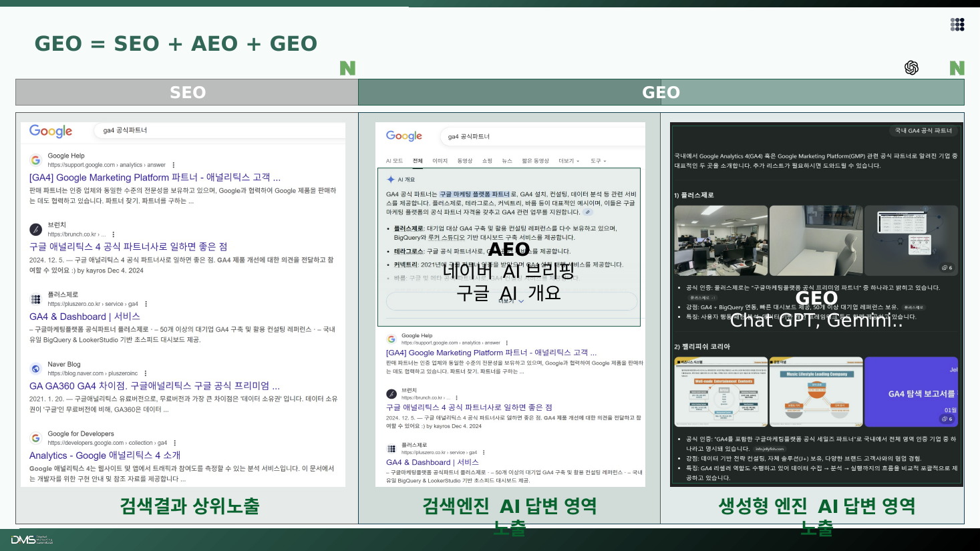
Task: Expand the AI overview with 더보기 chevron
Action: [x=512, y=301]
